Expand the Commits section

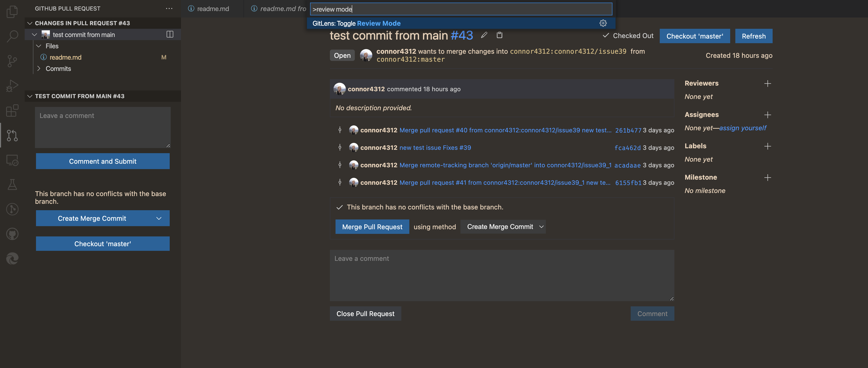pos(39,69)
